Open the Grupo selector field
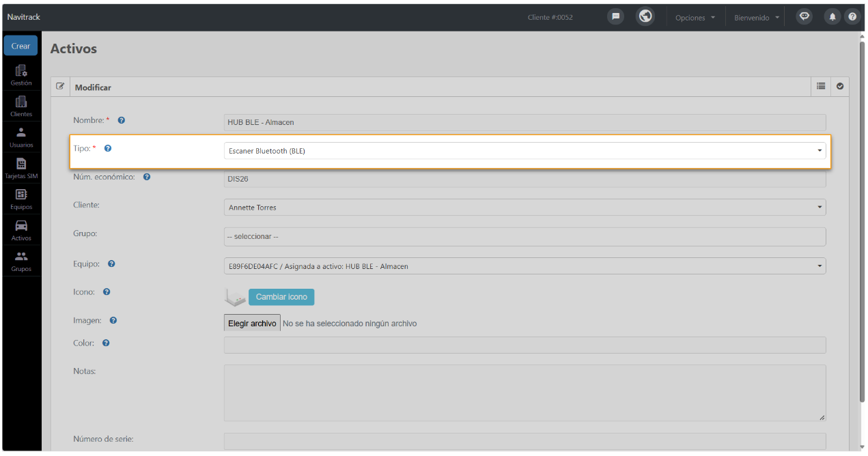 tap(524, 237)
